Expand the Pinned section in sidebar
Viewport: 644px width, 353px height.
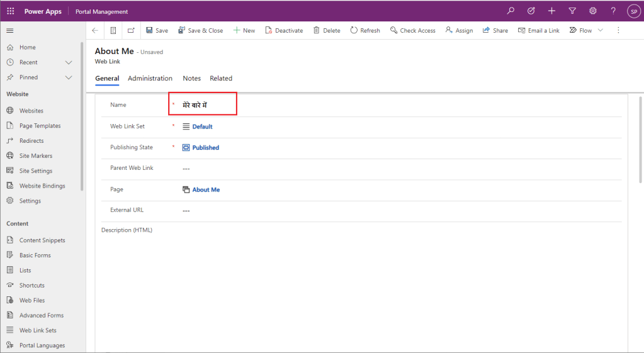(x=69, y=77)
